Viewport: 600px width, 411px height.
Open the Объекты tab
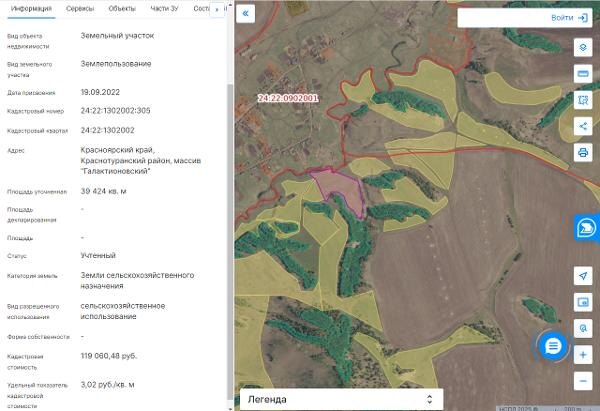pyautogui.click(x=122, y=8)
